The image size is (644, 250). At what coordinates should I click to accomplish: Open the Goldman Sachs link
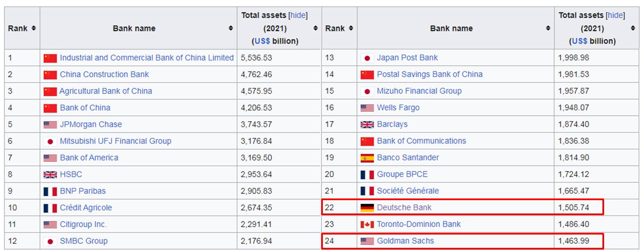(405, 241)
